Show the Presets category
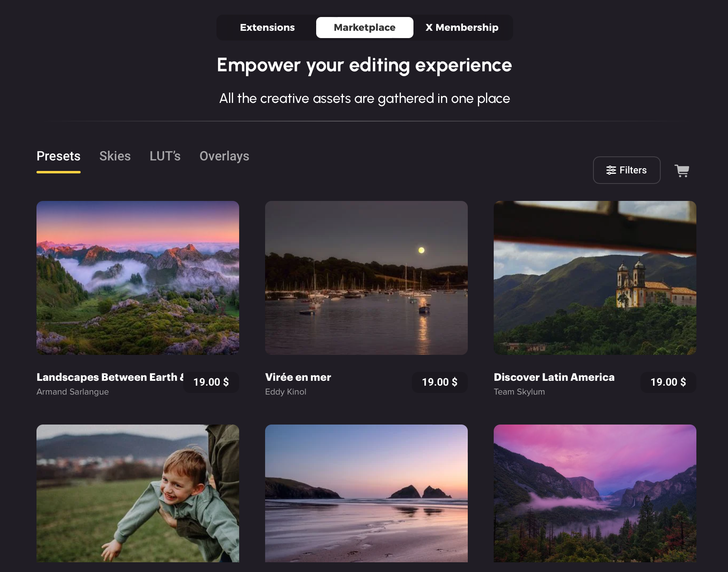This screenshot has height=572, width=728. tap(58, 156)
